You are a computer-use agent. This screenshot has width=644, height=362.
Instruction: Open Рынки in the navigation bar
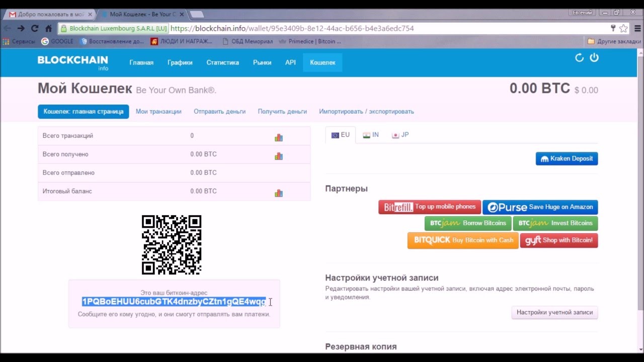(x=262, y=62)
